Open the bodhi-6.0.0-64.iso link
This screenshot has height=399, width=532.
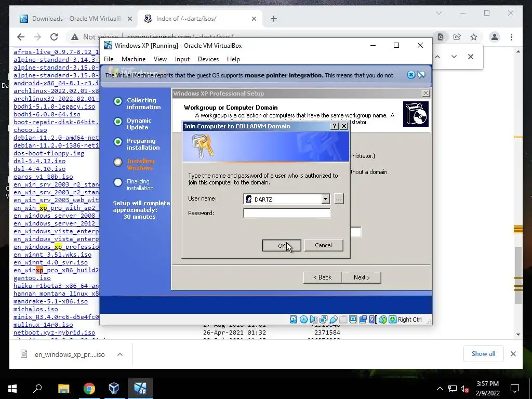47,114
